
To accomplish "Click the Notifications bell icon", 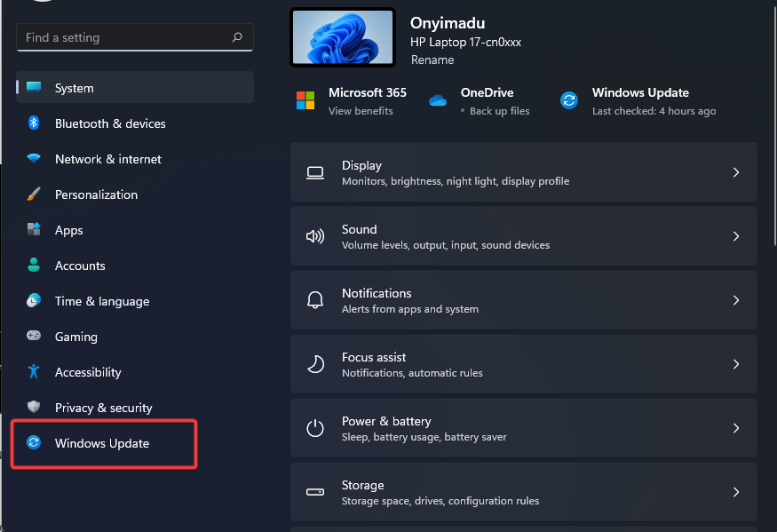I will coord(315,300).
